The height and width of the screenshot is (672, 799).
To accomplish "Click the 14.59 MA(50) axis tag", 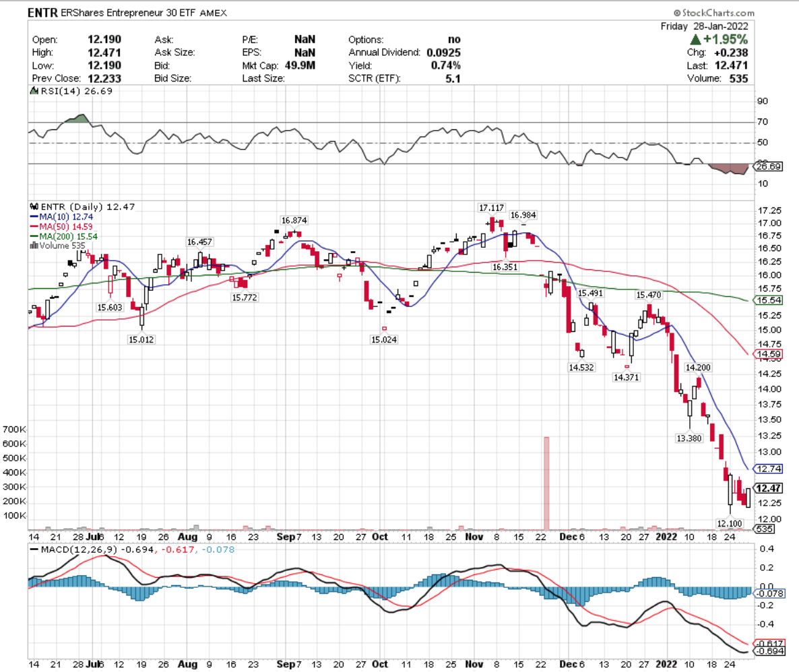I will (769, 354).
